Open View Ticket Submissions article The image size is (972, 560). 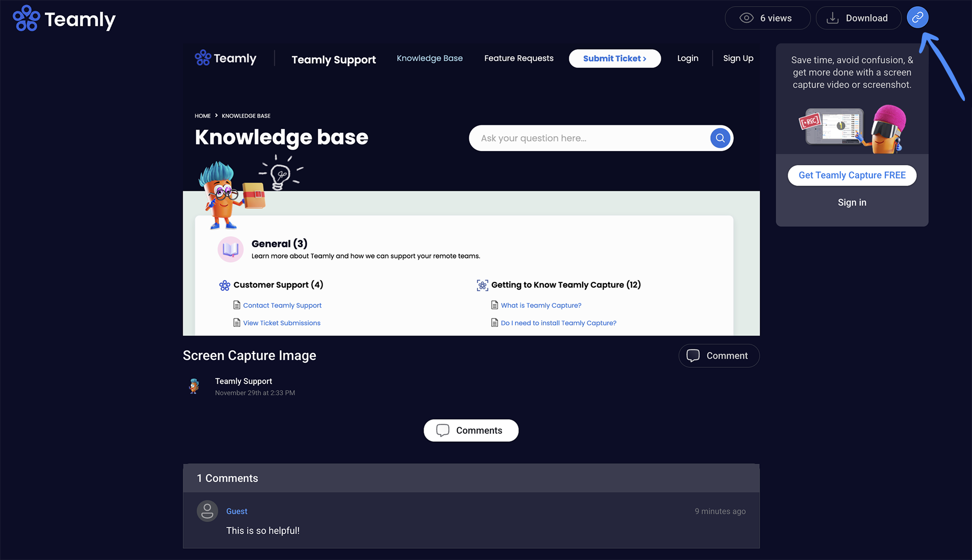(282, 323)
